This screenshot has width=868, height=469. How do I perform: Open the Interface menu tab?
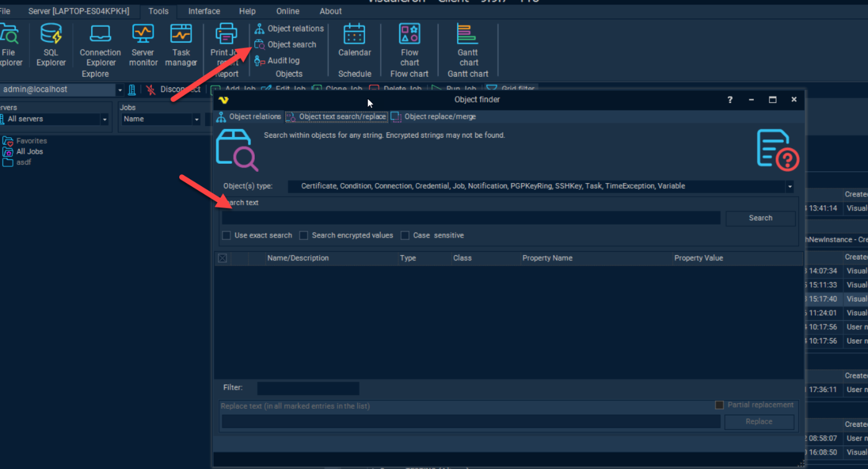pyautogui.click(x=204, y=11)
